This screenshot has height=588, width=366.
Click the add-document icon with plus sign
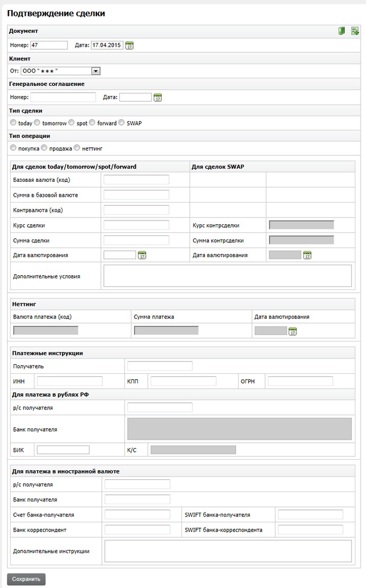tap(355, 31)
